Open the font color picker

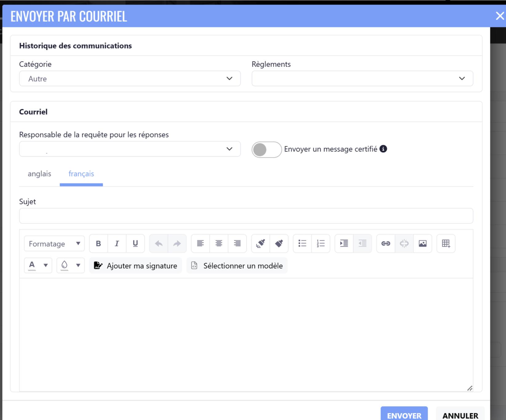pyautogui.click(x=38, y=265)
